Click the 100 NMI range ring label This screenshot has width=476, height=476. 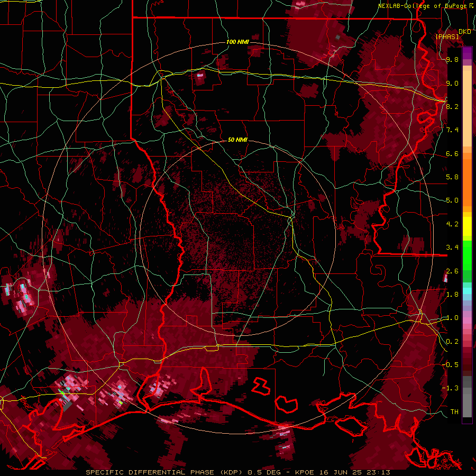(x=237, y=42)
